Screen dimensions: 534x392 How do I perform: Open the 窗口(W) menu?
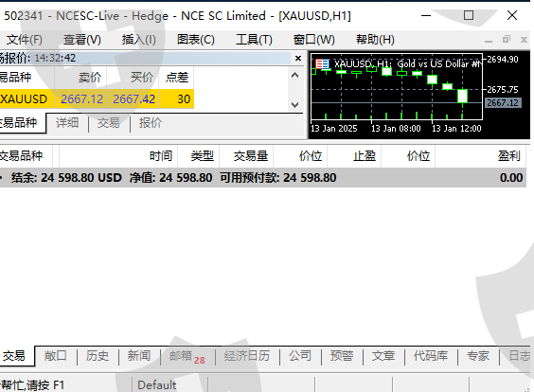(314, 40)
